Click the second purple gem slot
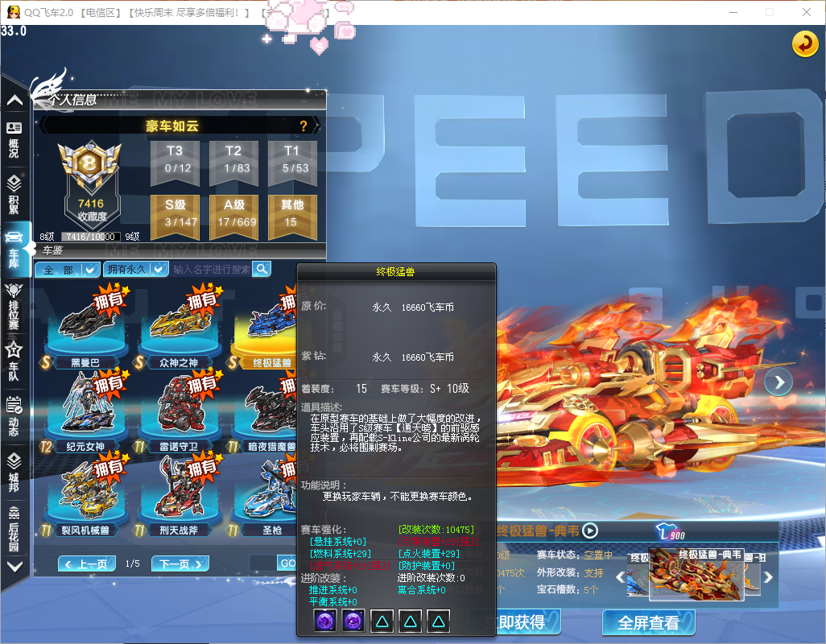The width and height of the screenshot is (826, 644). pos(353,621)
